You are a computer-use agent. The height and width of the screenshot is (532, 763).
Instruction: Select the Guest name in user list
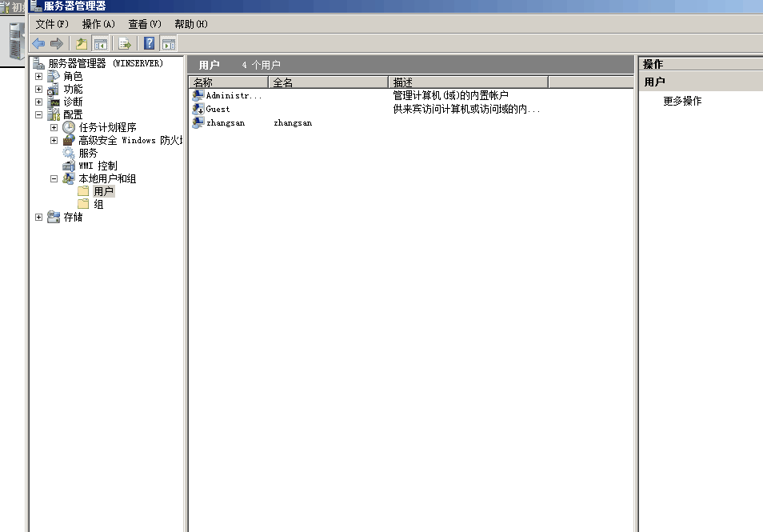tap(218, 109)
